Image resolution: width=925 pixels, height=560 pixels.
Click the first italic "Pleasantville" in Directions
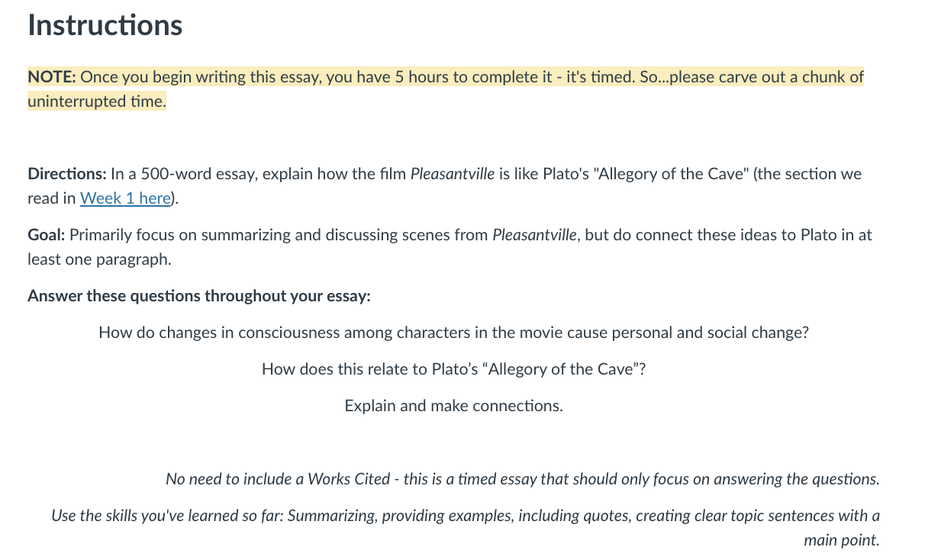pos(453,174)
